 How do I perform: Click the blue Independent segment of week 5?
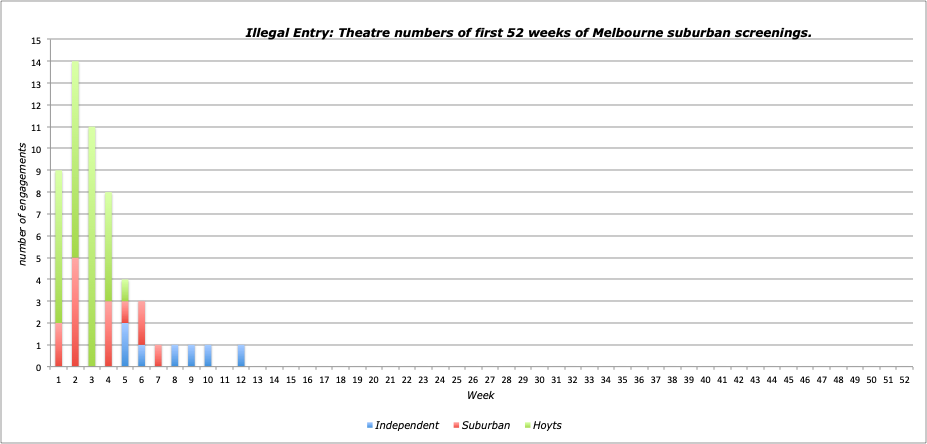(x=125, y=345)
